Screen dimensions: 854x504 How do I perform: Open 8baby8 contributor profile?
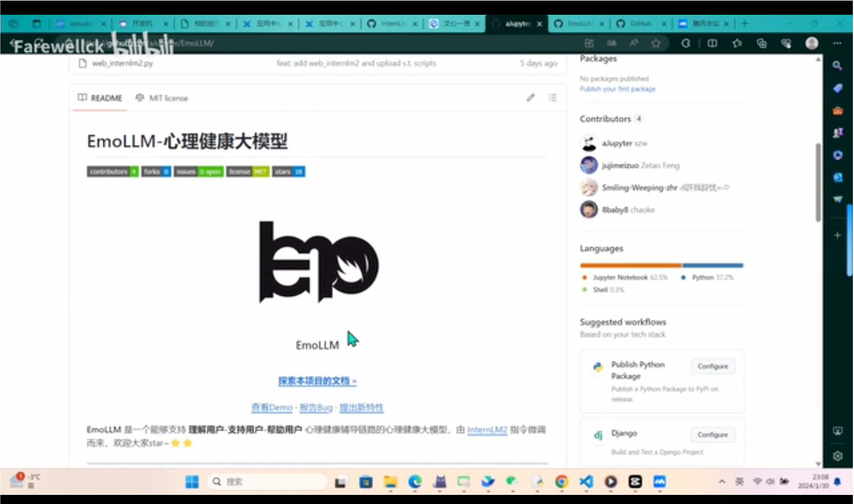click(x=615, y=210)
